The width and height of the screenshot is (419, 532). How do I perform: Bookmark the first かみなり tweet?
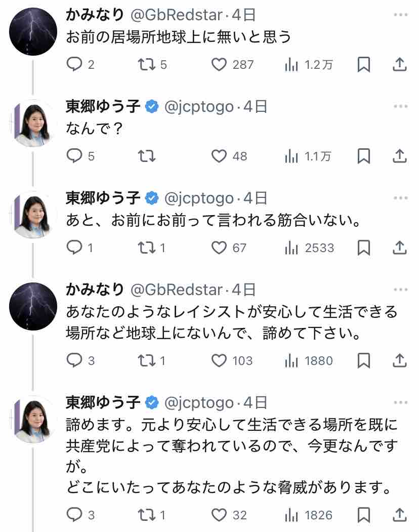pyautogui.click(x=364, y=65)
